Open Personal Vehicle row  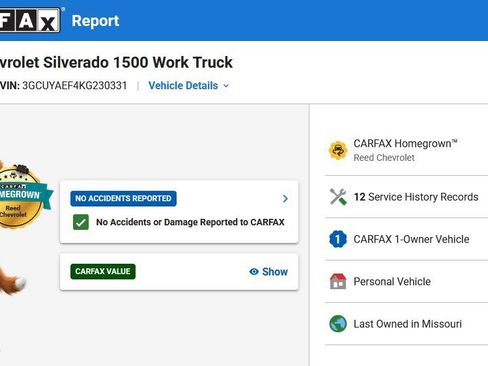coord(406,281)
